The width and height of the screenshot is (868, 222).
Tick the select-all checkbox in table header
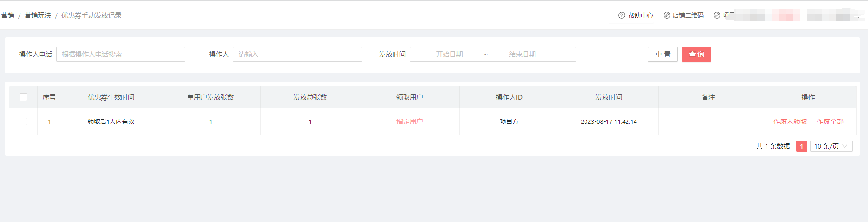coord(23,97)
